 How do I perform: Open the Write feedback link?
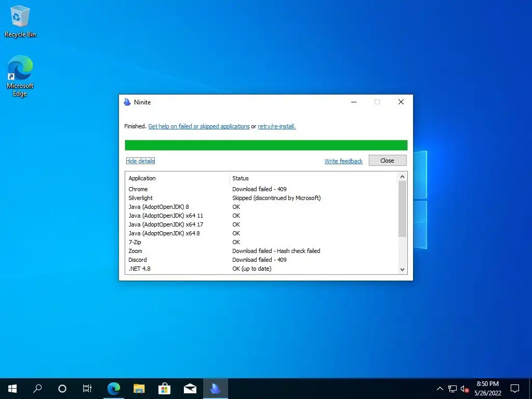343,161
